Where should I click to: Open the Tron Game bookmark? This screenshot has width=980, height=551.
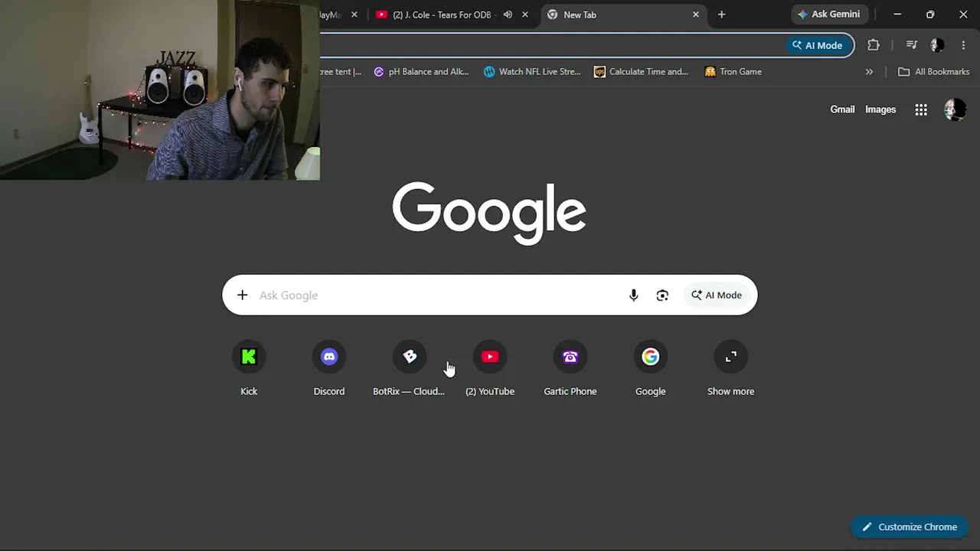733,72
